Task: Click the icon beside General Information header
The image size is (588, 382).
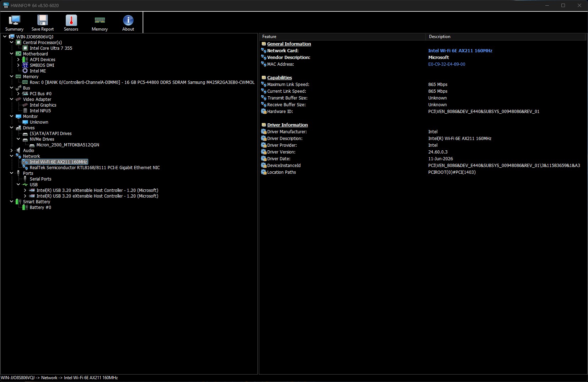Action: pos(264,44)
